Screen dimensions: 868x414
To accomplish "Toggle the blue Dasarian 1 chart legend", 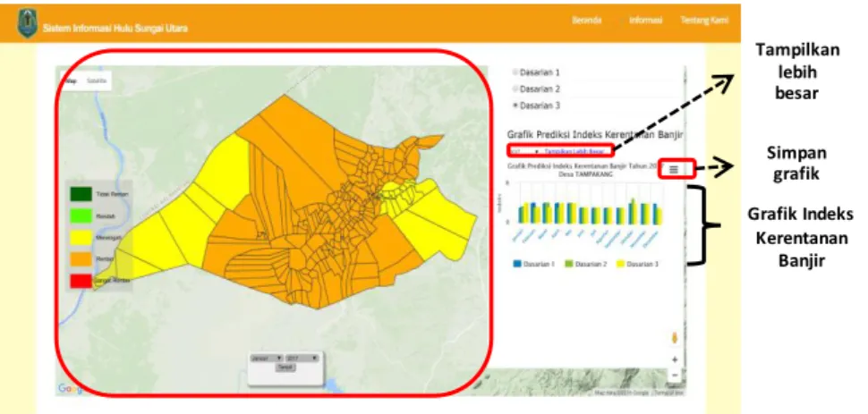I will 534,265.
